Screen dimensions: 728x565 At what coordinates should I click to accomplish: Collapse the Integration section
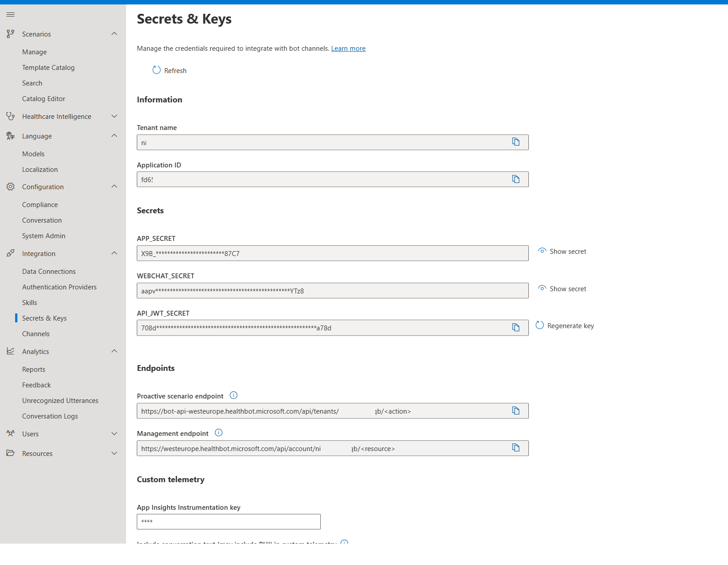114,253
